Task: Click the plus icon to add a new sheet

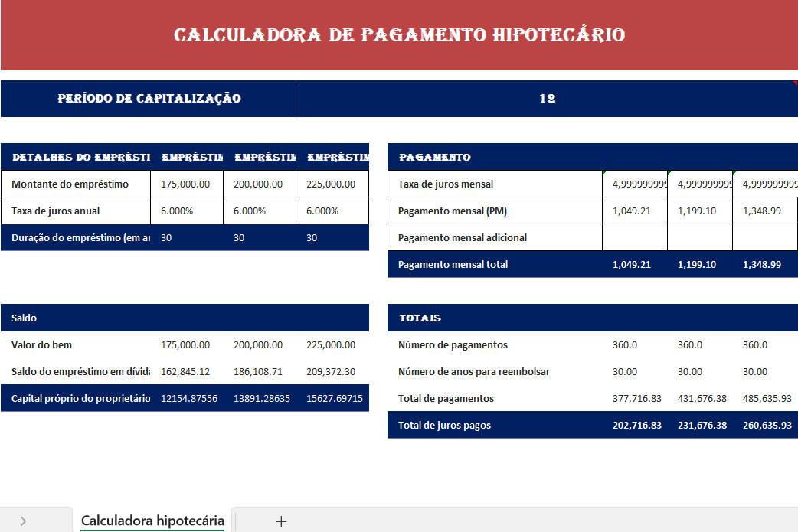Action: click(x=281, y=521)
